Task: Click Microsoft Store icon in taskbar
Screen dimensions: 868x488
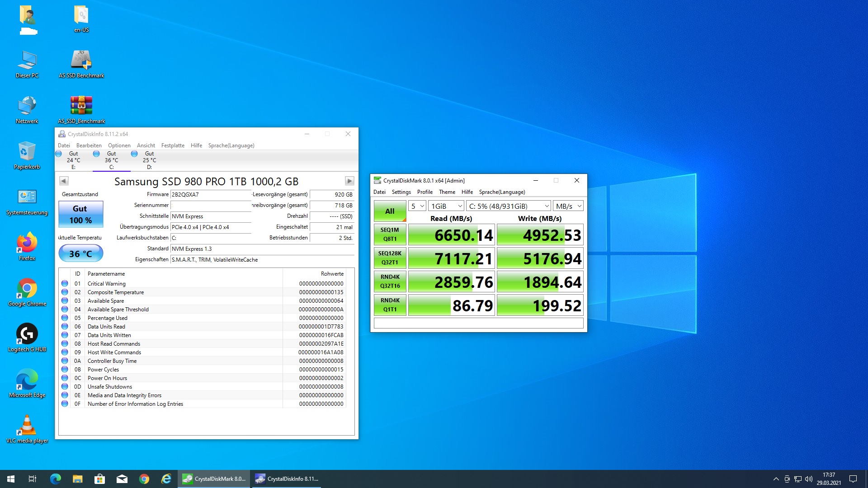Action: pos(99,479)
